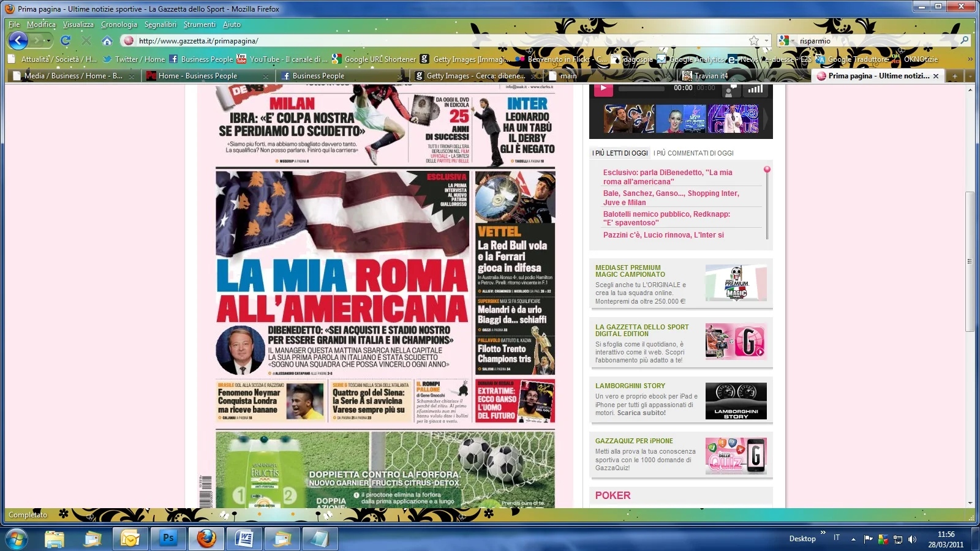The height and width of the screenshot is (551, 980).
Task: Click the Action Center flag tray icon
Action: 868,539
